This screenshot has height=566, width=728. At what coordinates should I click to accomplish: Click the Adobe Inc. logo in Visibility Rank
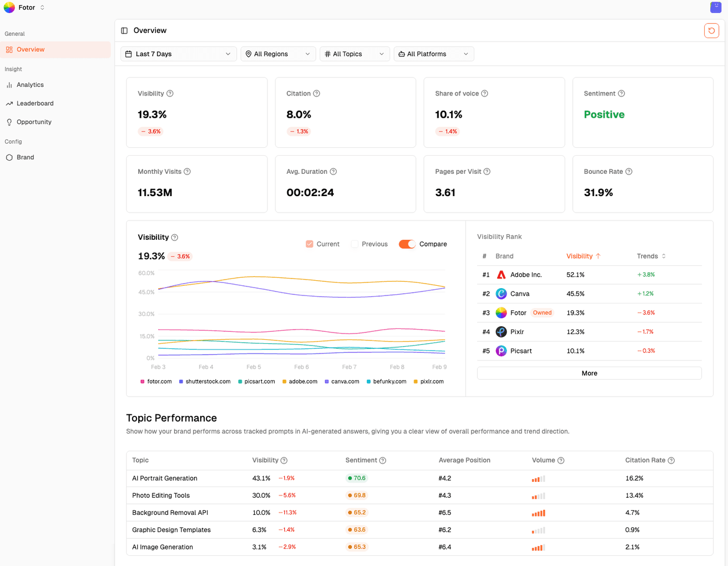[501, 275]
